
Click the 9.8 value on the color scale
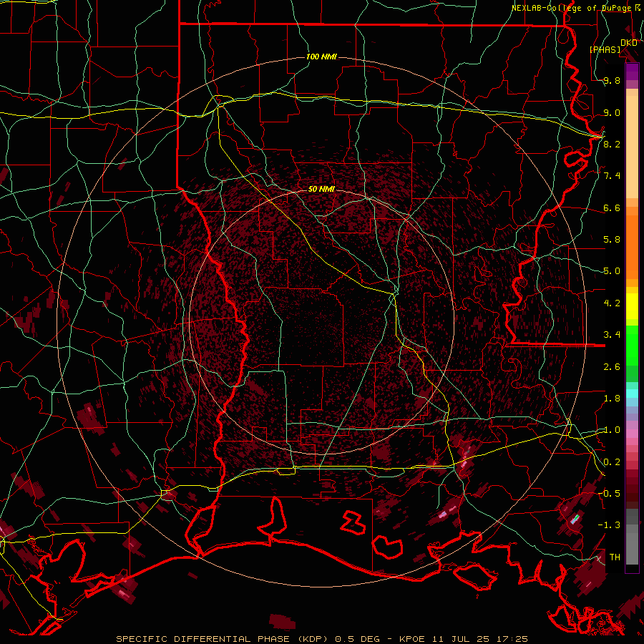(612, 81)
